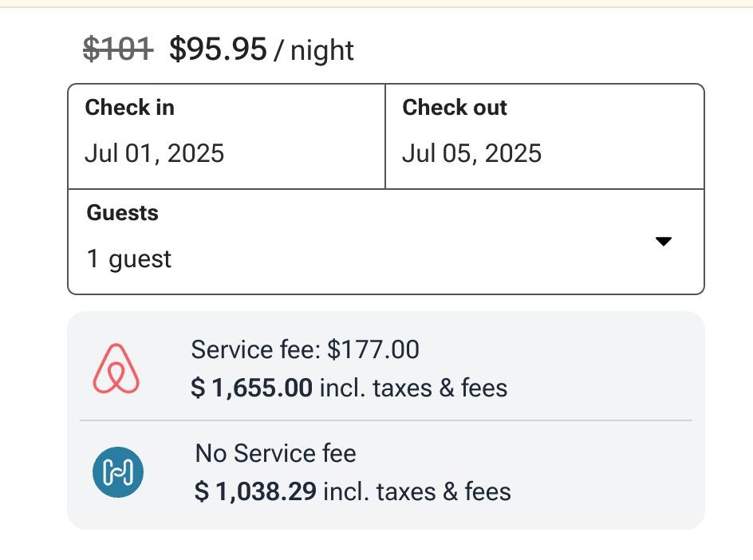Click the "/ night" text

click(x=313, y=52)
